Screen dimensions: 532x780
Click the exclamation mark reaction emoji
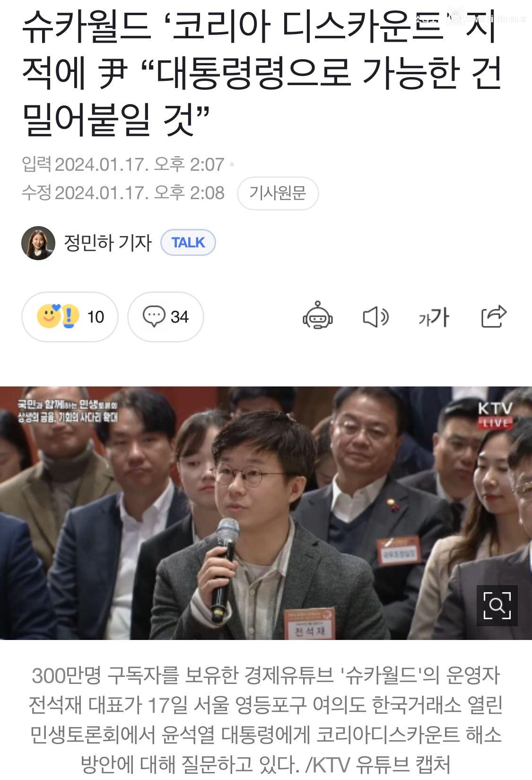(69, 317)
